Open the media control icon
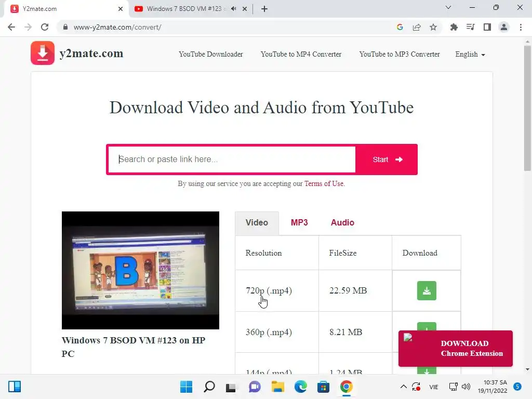 470,27
